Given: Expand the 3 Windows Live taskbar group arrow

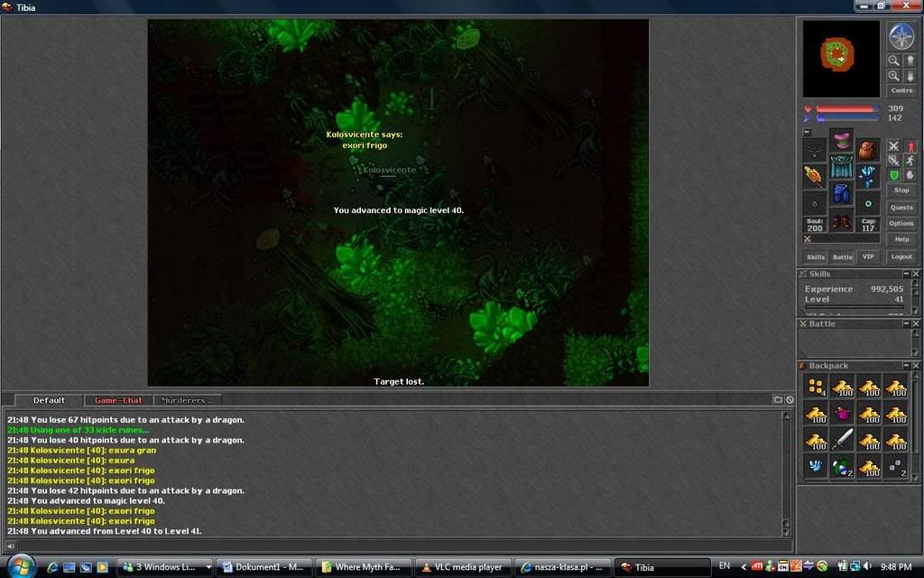Looking at the screenshot, I should tap(208, 567).
